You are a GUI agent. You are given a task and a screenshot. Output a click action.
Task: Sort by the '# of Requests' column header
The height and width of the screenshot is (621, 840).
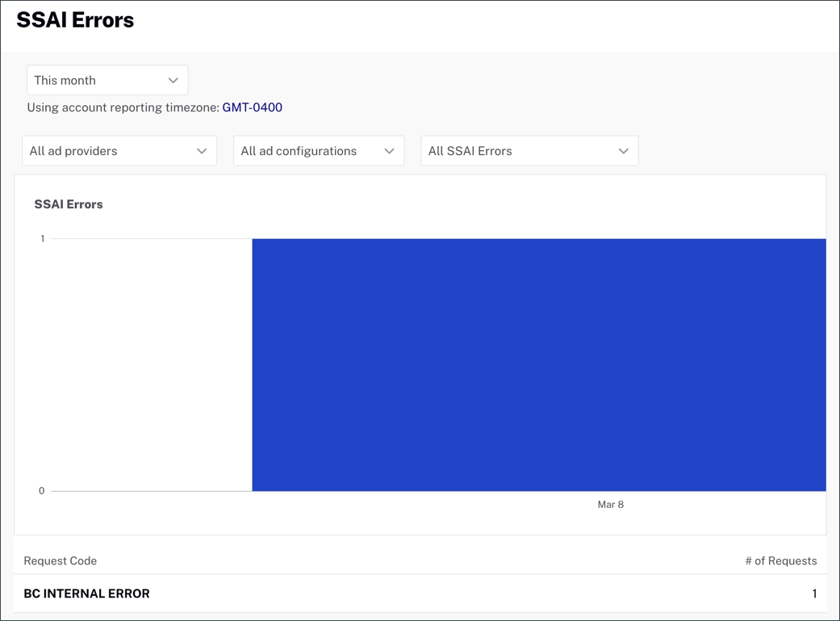tap(781, 560)
